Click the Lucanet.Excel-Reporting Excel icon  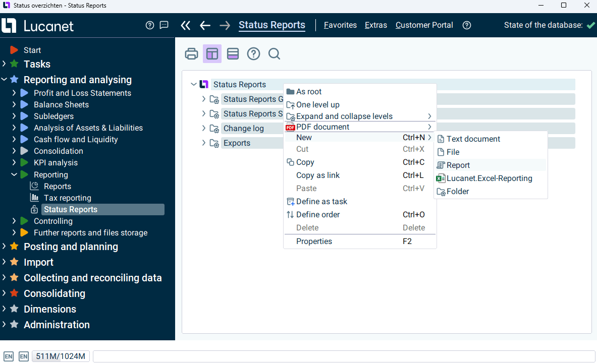441,178
